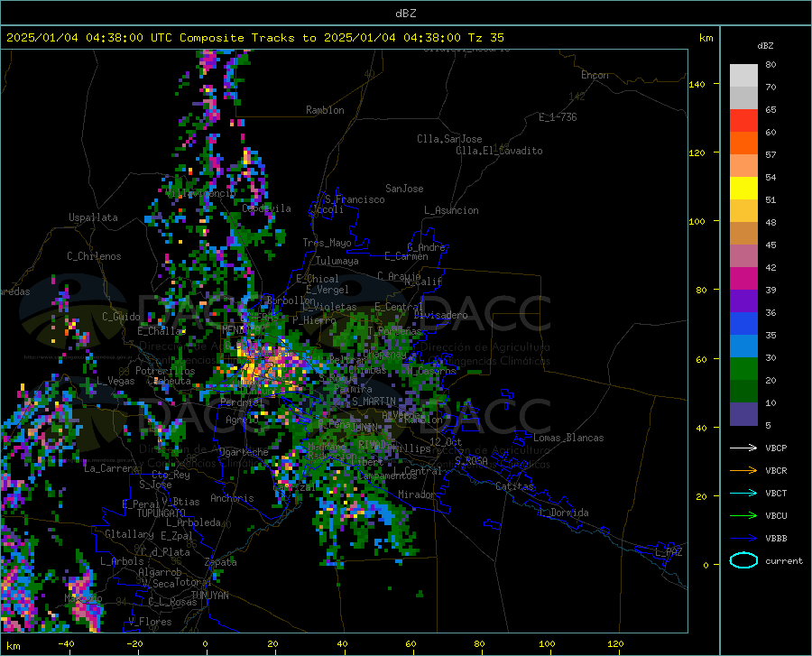Click the V_Flores map label
The image size is (812, 656).
click(x=150, y=622)
